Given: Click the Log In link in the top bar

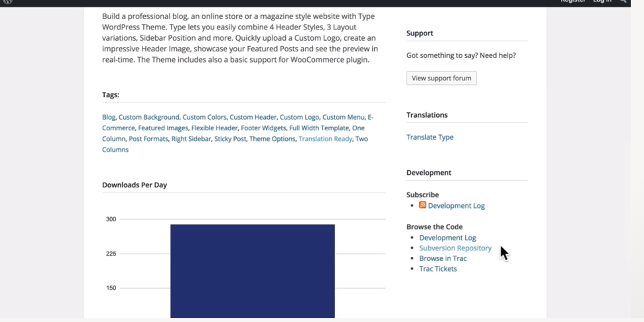Looking at the screenshot, I should 602,2.
